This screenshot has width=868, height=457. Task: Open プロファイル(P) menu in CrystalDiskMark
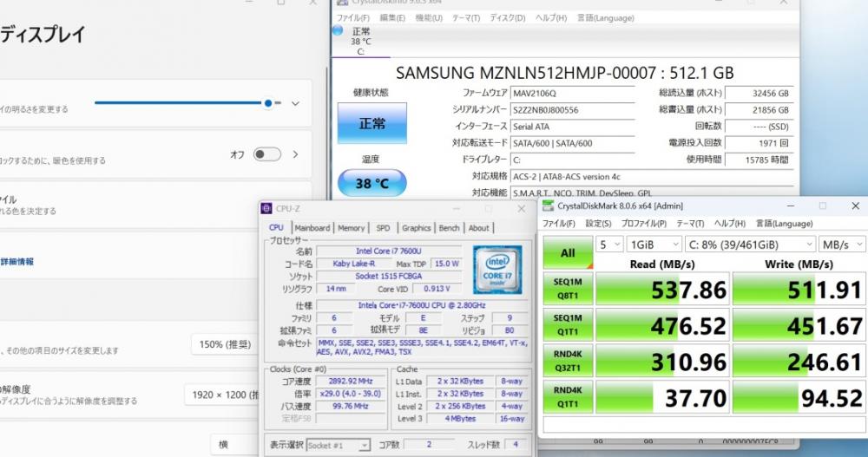[x=644, y=224]
